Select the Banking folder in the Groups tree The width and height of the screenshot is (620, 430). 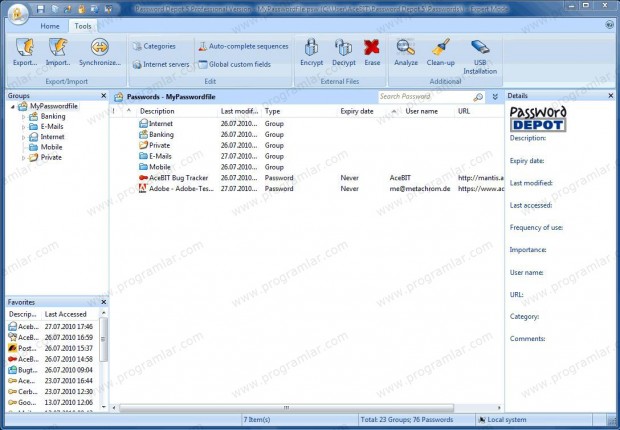(x=53, y=116)
